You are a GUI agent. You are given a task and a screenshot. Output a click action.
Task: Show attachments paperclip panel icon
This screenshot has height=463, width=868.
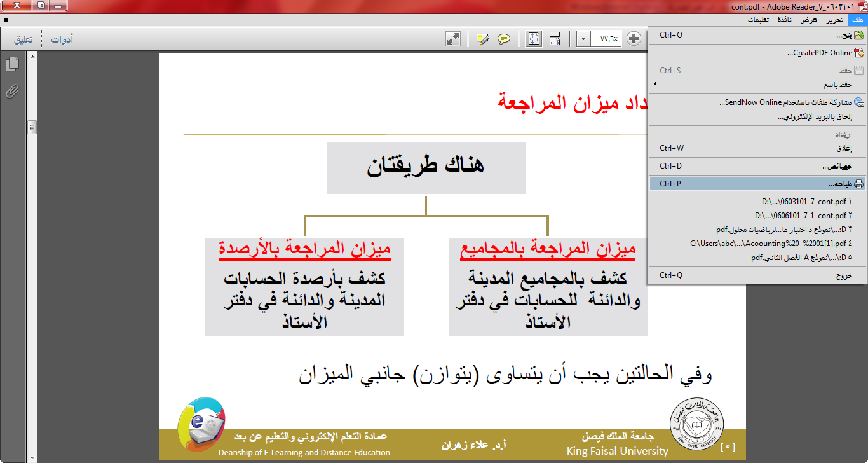(x=12, y=91)
